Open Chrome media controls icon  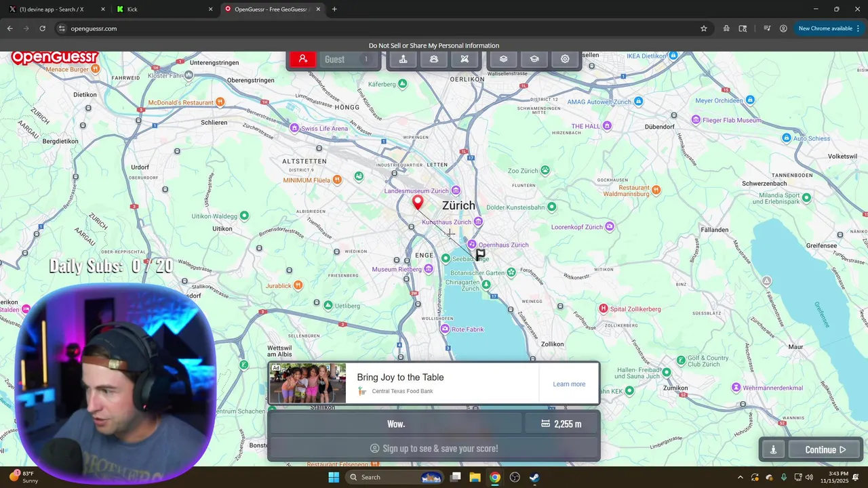click(x=767, y=28)
